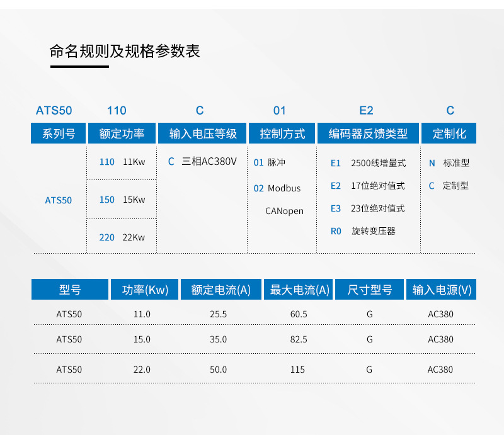This screenshot has height=435, width=504.
Task: Click the R0 旋转变压器 entry
Action: [x=363, y=231]
